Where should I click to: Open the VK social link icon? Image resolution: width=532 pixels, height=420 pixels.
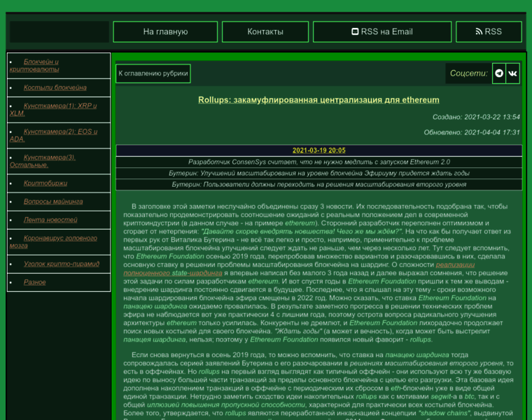click(512, 73)
